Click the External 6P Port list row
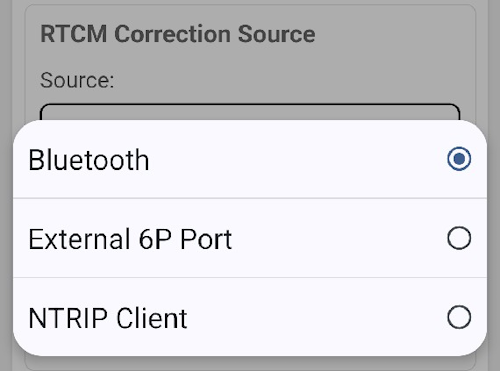The height and width of the screenshot is (371, 500). (250, 238)
